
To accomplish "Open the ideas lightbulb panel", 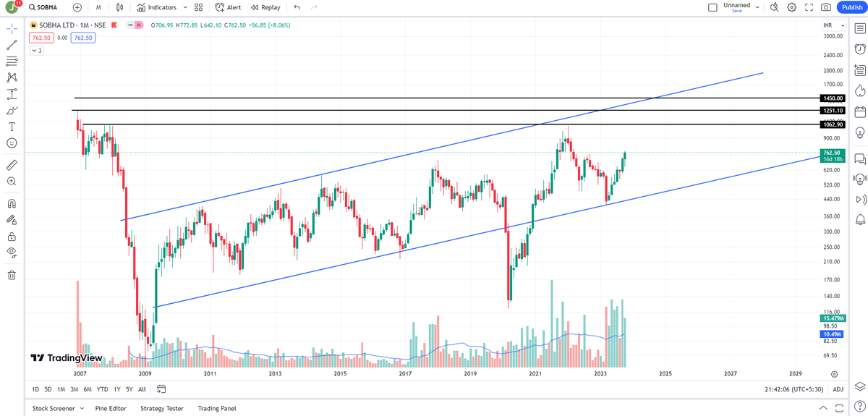I will (x=860, y=133).
